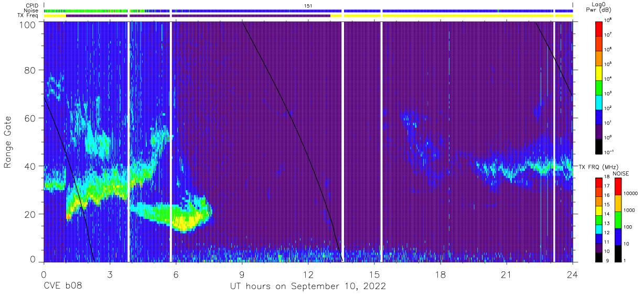Click the x-axis tick label '3'
This screenshot has width=644, height=297.
coord(110,274)
